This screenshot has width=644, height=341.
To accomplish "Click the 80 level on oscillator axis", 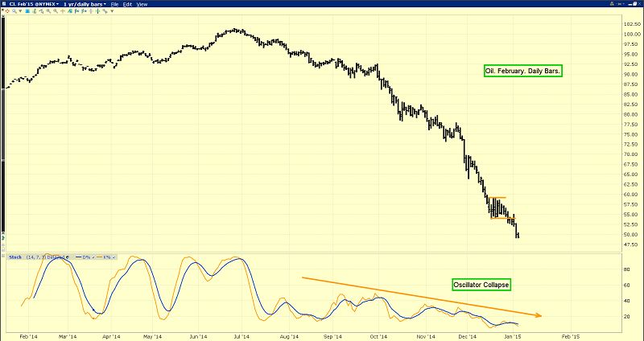I will tap(627, 269).
